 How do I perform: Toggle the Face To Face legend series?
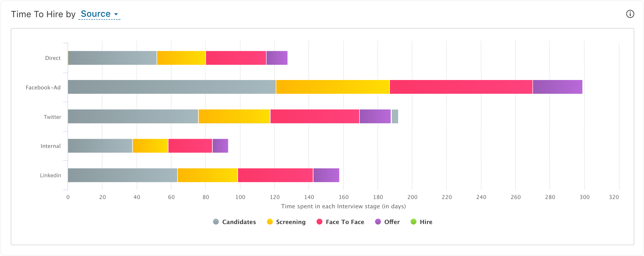(x=340, y=222)
